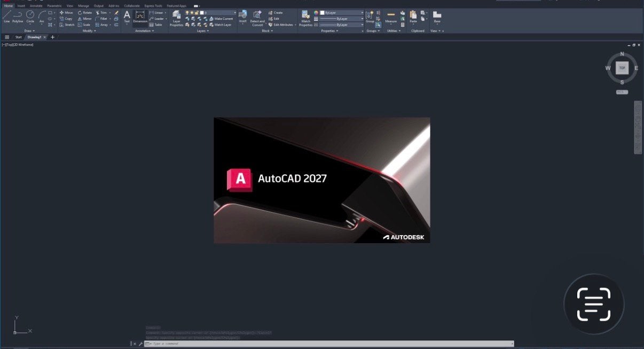Activate the Fillet command
This screenshot has width=644, height=349.
(101, 19)
